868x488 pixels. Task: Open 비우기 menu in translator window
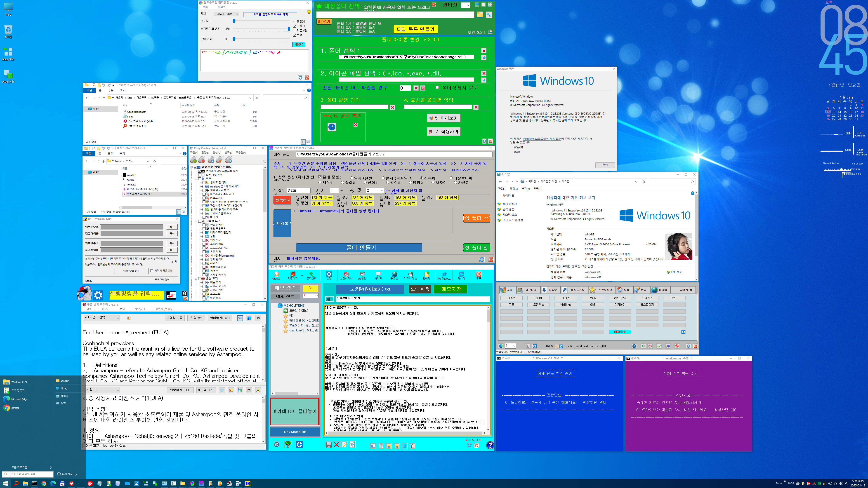click(x=106, y=309)
